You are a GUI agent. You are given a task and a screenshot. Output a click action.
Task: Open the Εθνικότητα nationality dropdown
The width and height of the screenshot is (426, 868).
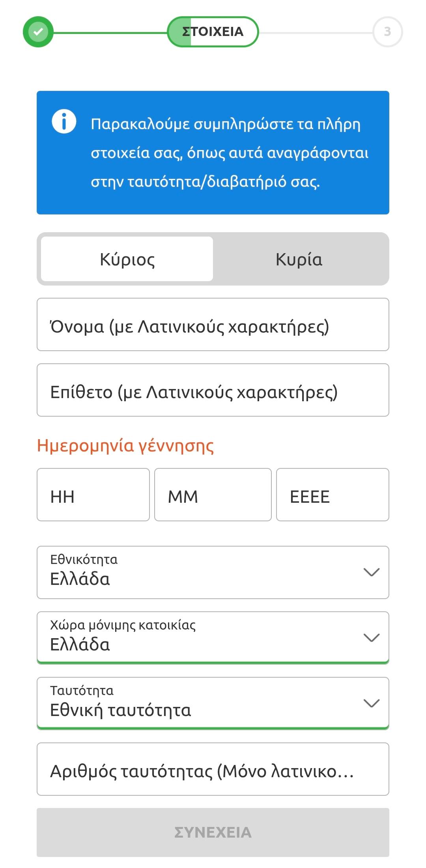click(197, 573)
